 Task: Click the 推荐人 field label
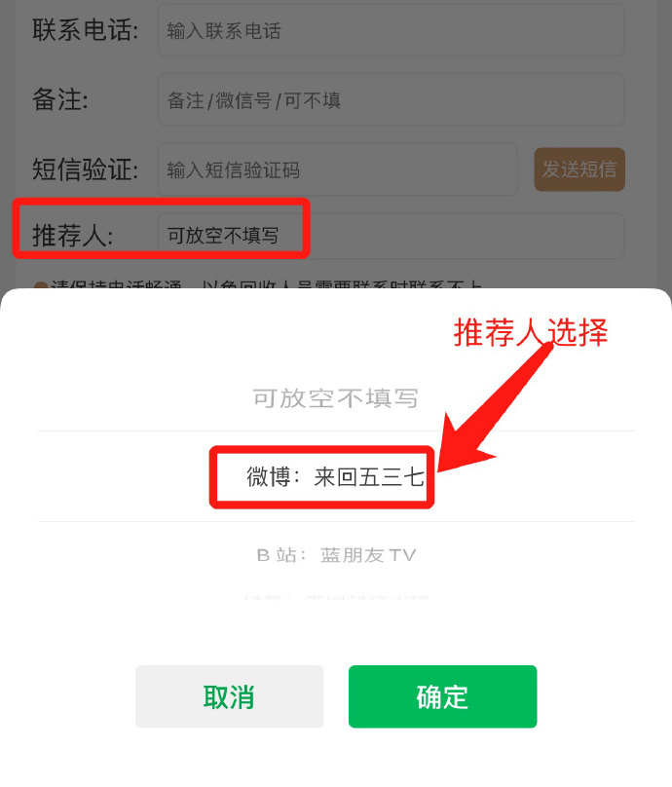pos(73,236)
